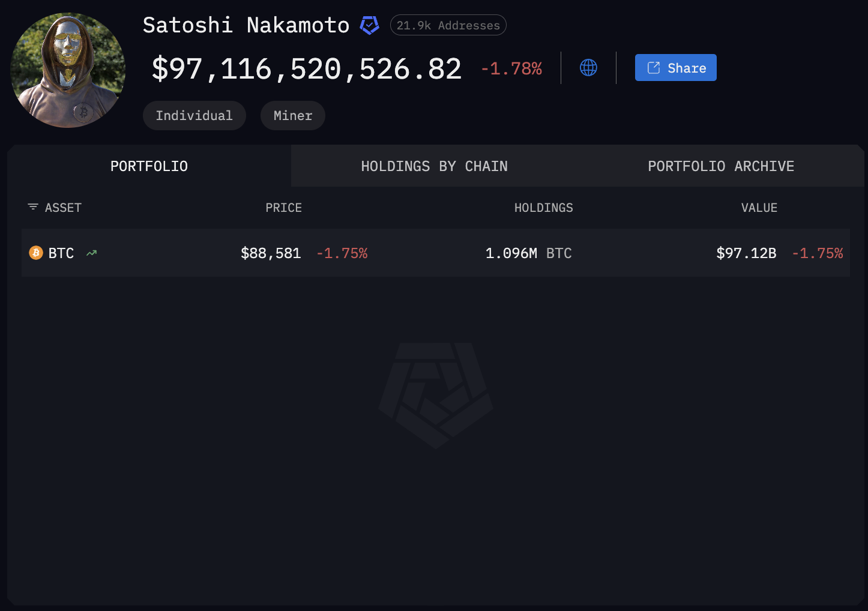The width and height of the screenshot is (868, 611).
Task: Click the green trend sparkline beside BTC
Action: pyautogui.click(x=91, y=253)
